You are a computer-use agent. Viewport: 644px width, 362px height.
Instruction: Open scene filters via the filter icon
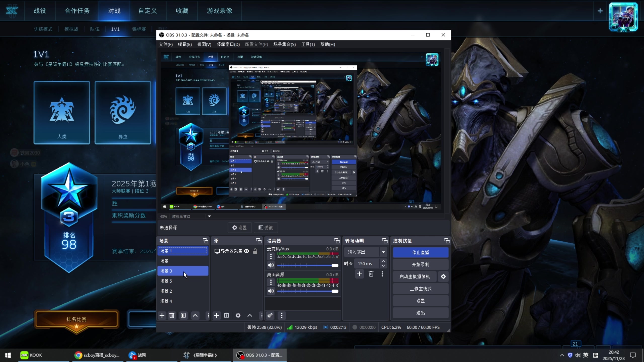pos(183,315)
